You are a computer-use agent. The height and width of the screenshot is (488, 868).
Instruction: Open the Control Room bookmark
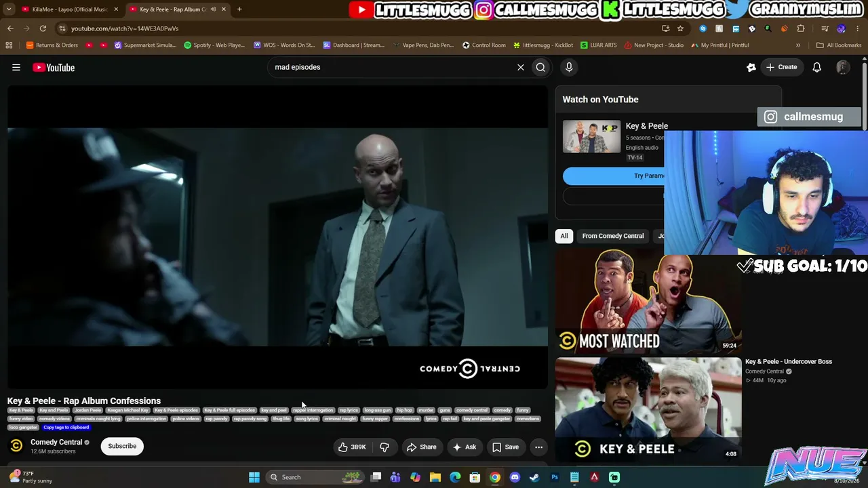coord(484,45)
